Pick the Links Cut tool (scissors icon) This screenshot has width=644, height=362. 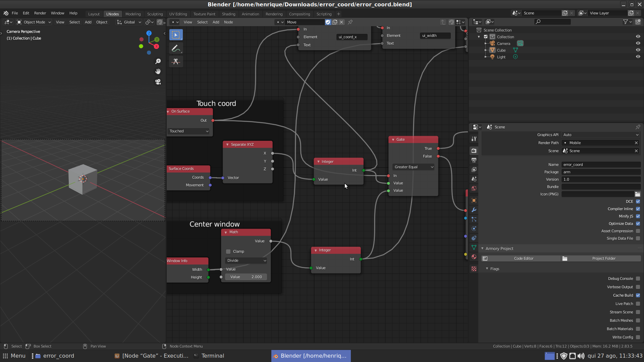[x=176, y=61]
